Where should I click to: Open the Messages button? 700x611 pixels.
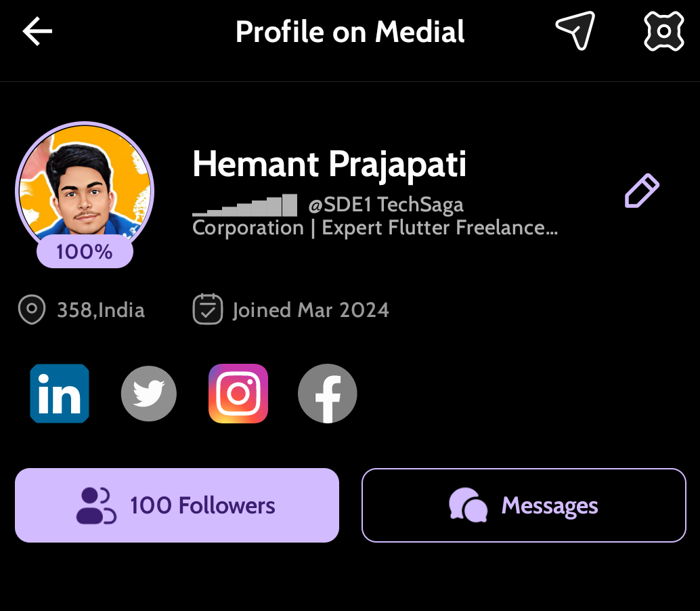tap(524, 505)
